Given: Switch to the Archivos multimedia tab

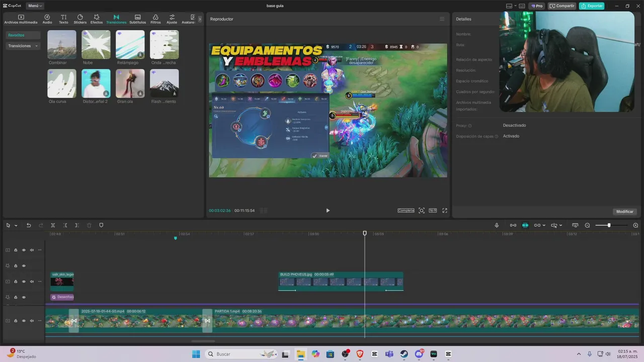Looking at the screenshot, I should [21, 19].
